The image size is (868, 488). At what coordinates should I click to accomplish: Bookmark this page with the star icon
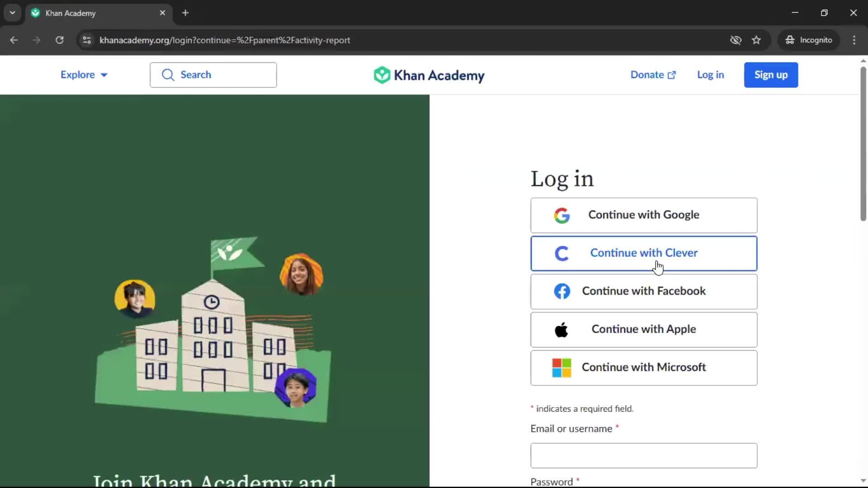pyautogui.click(x=756, y=40)
